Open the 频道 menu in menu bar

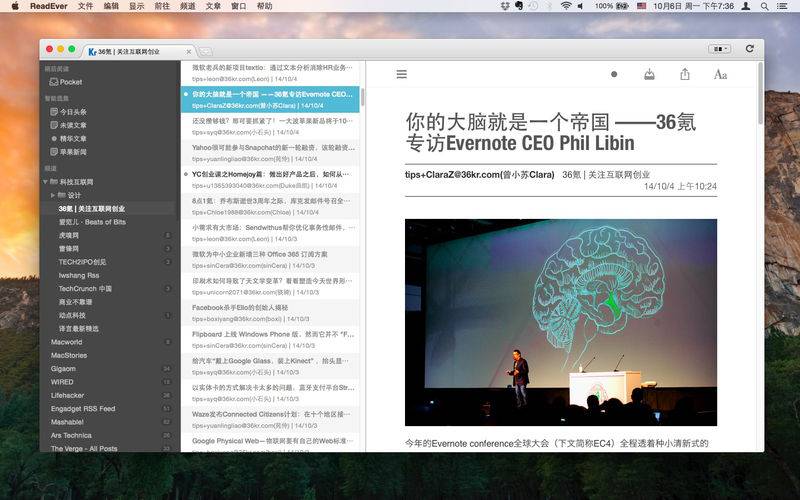(188, 6)
